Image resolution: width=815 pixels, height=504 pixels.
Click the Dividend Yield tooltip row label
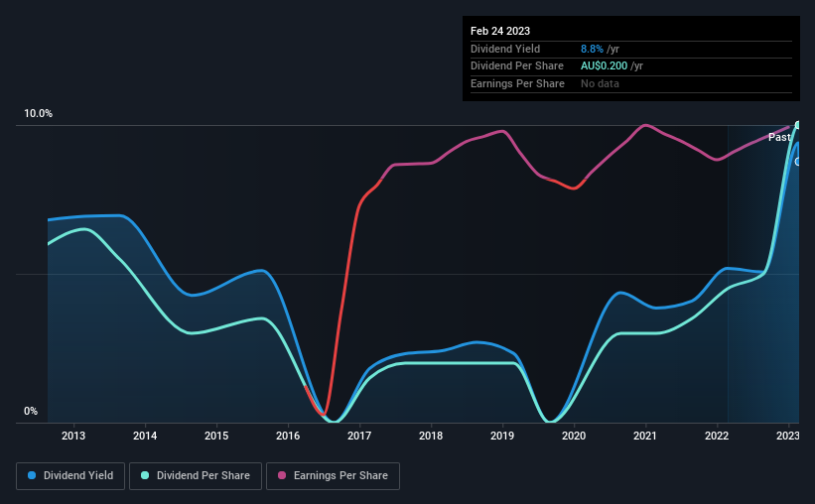click(x=505, y=49)
